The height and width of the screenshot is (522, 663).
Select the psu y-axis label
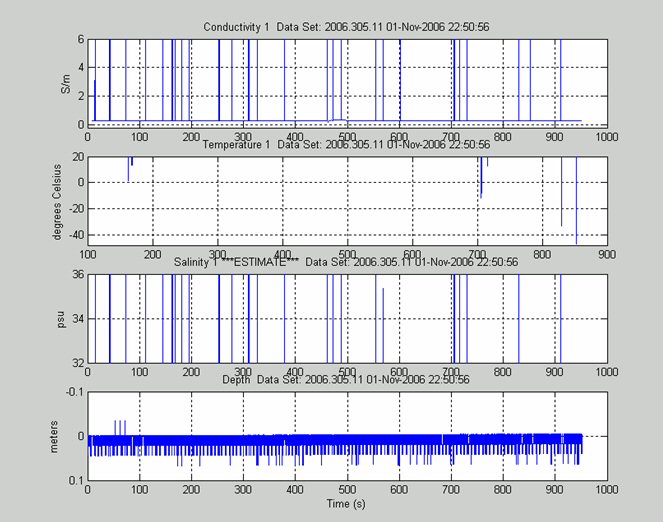(x=61, y=319)
